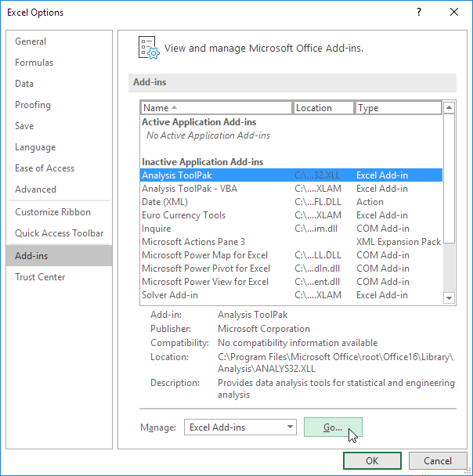Go to the Proofing settings
This screenshot has height=476, width=473.
click(33, 105)
